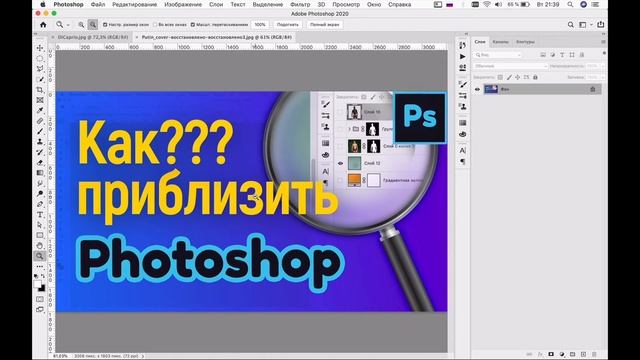
Task: Open the Файл menu
Action: click(x=98, y=4)
